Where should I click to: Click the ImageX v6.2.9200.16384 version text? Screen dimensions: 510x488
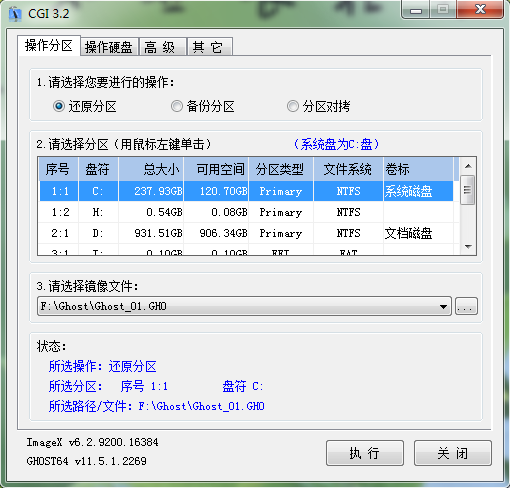(x=92, y=442)
